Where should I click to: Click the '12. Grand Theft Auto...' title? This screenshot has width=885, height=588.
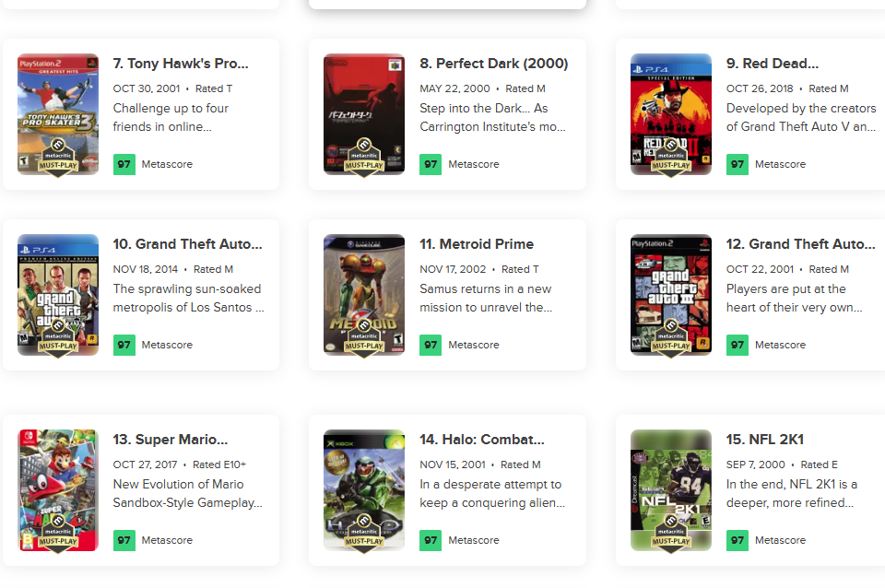pyautogui.click(x=801, y=244)
